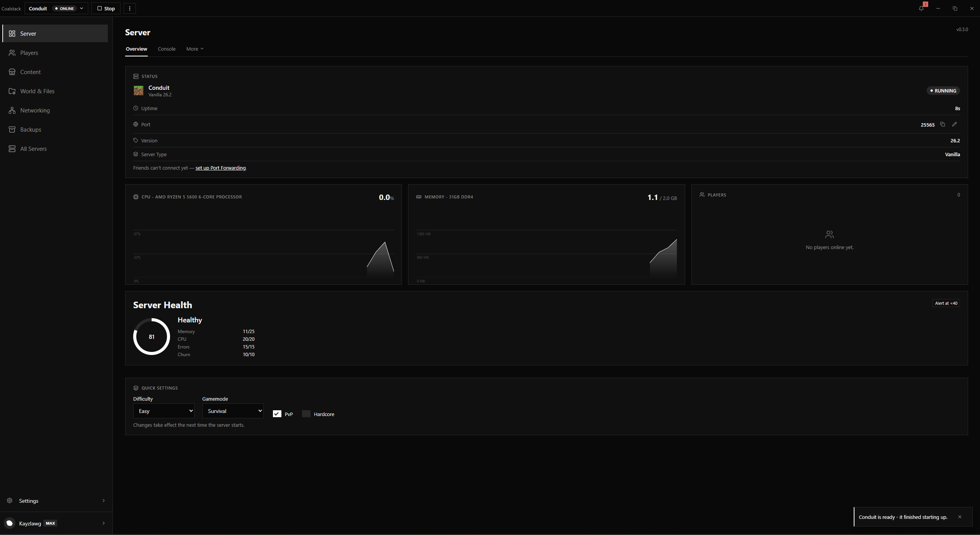Click the Settings gear icon

click(10, 500)
